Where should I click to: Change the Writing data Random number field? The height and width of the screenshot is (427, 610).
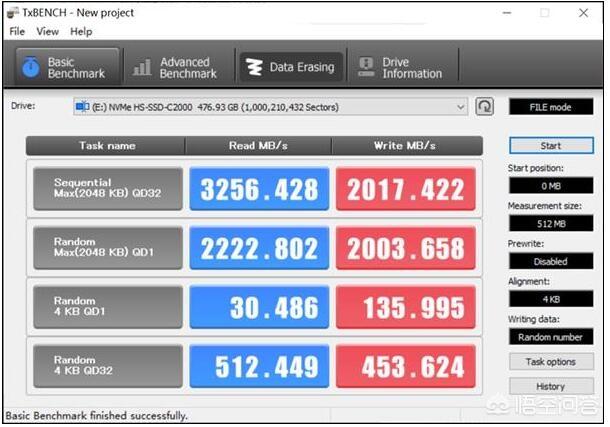tap(551, 337)
